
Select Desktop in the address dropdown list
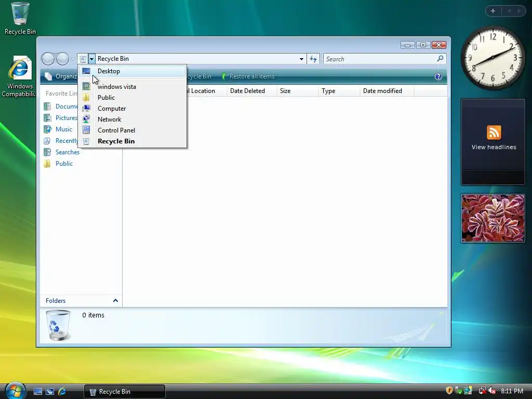(x=132, y=71)
